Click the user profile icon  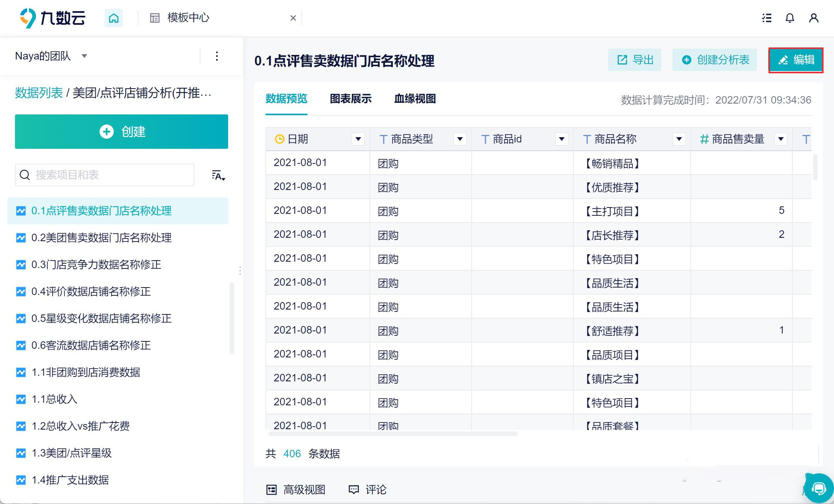coord(814,18)
